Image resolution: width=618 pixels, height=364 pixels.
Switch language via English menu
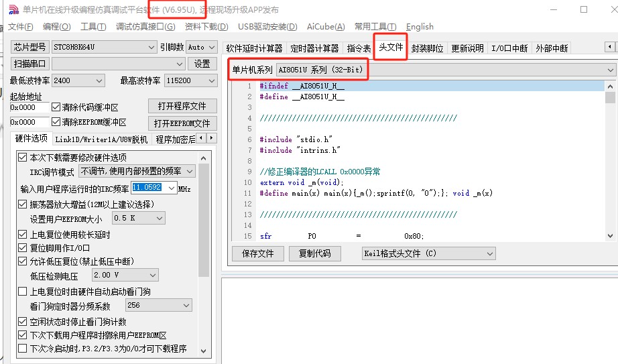click(x=420, y=27)
